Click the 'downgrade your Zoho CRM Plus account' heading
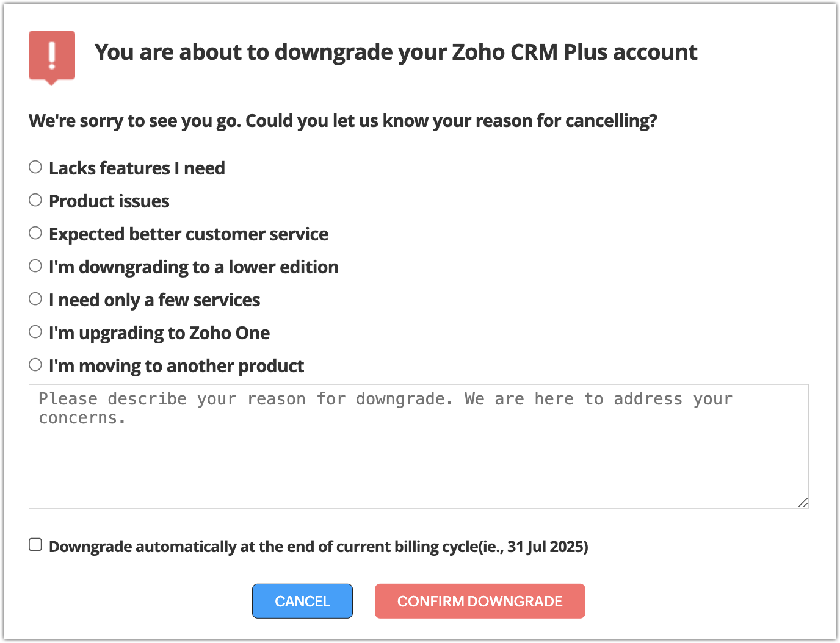The width and height of the screenshot is (840, 643). 396,52
